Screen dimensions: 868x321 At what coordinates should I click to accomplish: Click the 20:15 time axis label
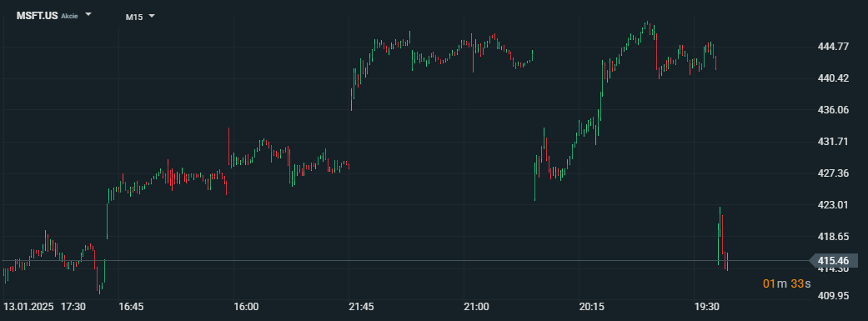[591, 307]
